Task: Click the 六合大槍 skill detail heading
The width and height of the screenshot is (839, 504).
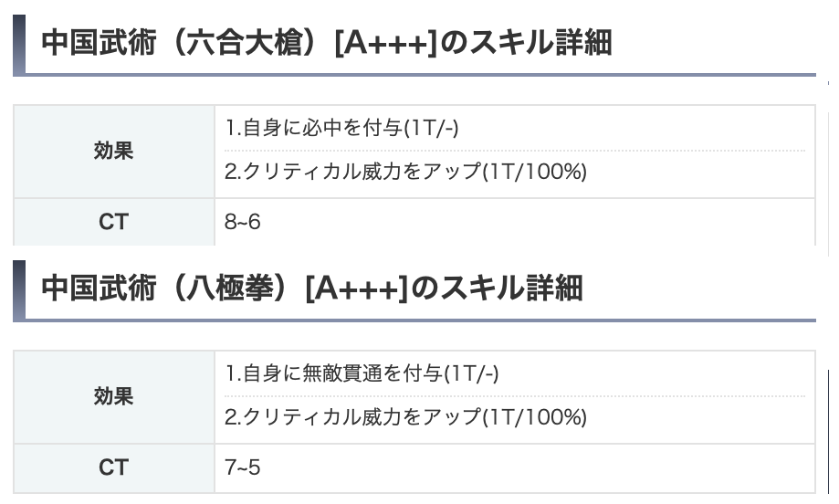Action: point(327,43)
